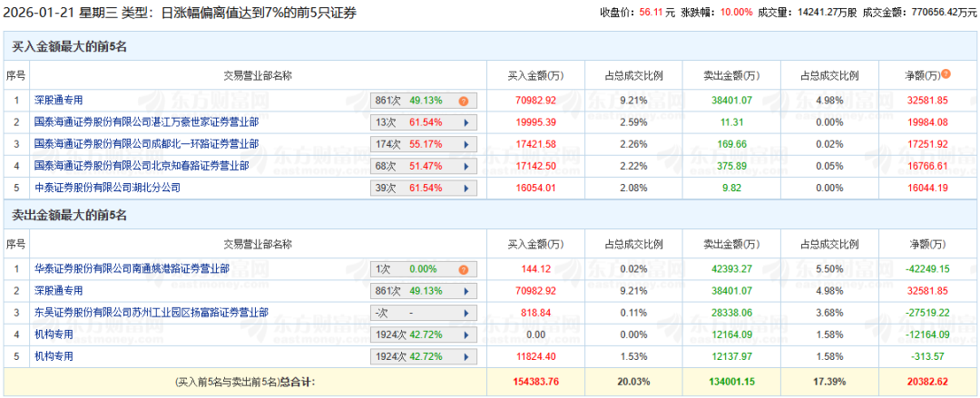Open 国泰海通证券 成都北一环路 branch link

146,144
